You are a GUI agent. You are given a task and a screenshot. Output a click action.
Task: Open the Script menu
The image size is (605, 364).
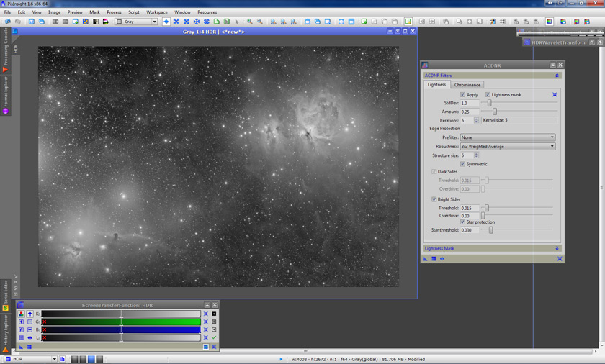[133, 12]
